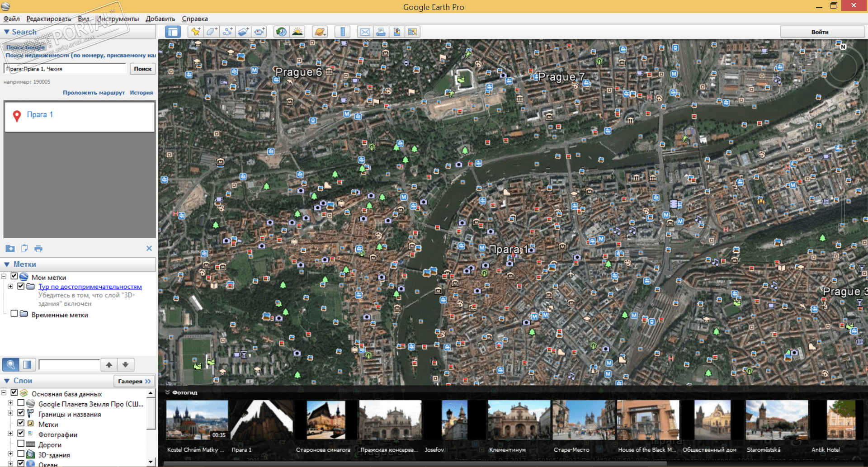Click Проложить маршрут link
The height and width of the screenshot is (467, 868).
(94, 93)
